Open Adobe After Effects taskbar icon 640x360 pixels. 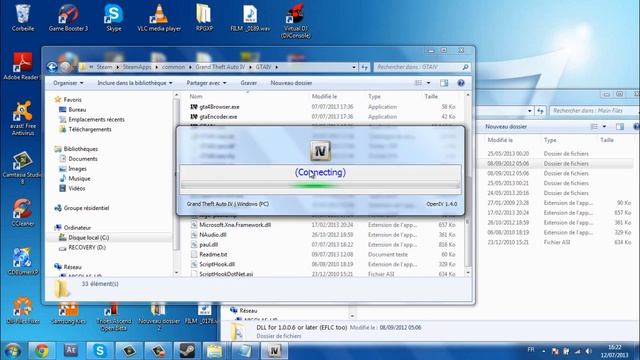[x=71, y=351]
